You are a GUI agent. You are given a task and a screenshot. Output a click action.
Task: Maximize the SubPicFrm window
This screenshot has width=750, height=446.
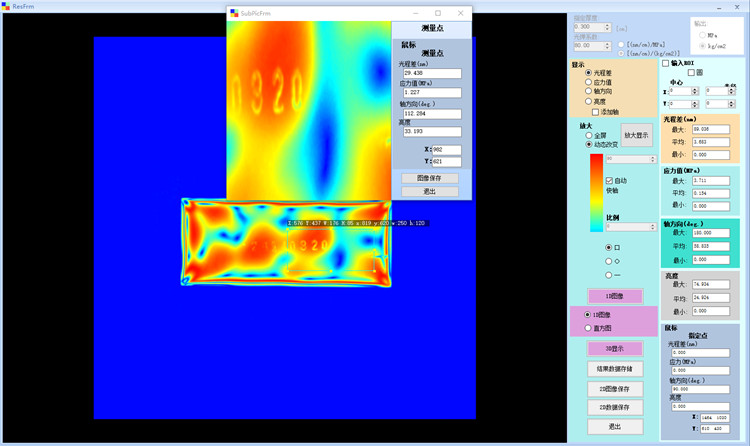click(x=437, y=13)
